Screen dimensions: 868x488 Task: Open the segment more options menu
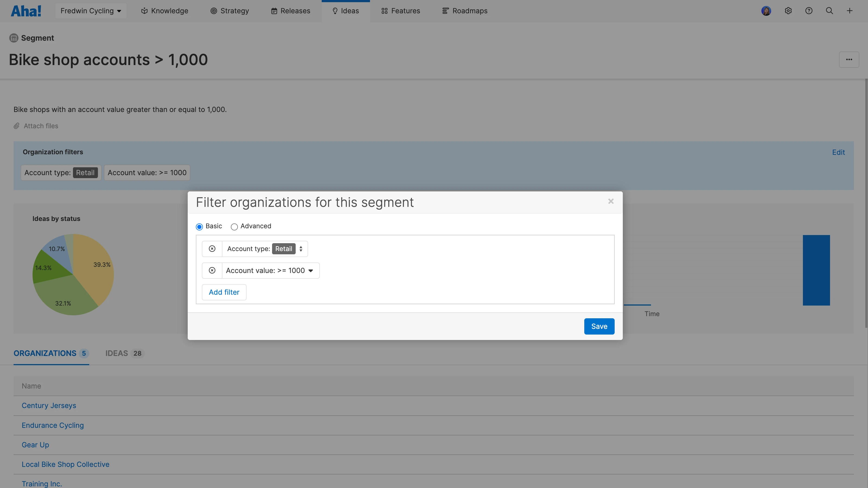[x=849, y=60]
